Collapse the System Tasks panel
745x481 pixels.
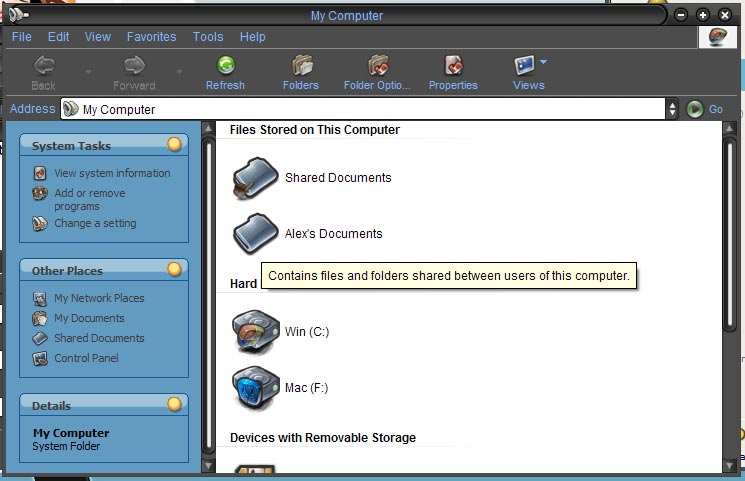tap(175, 144)
